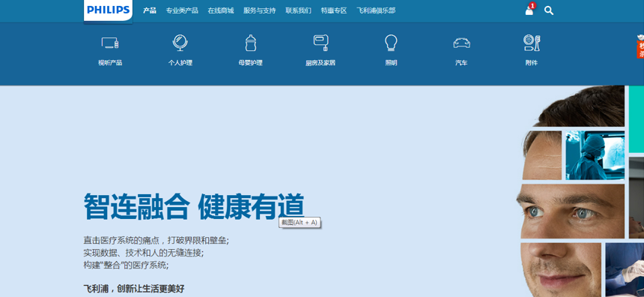Click the 照明 category label
The image size is (644, 297).
pyautogui.click(x=391, y=63)
